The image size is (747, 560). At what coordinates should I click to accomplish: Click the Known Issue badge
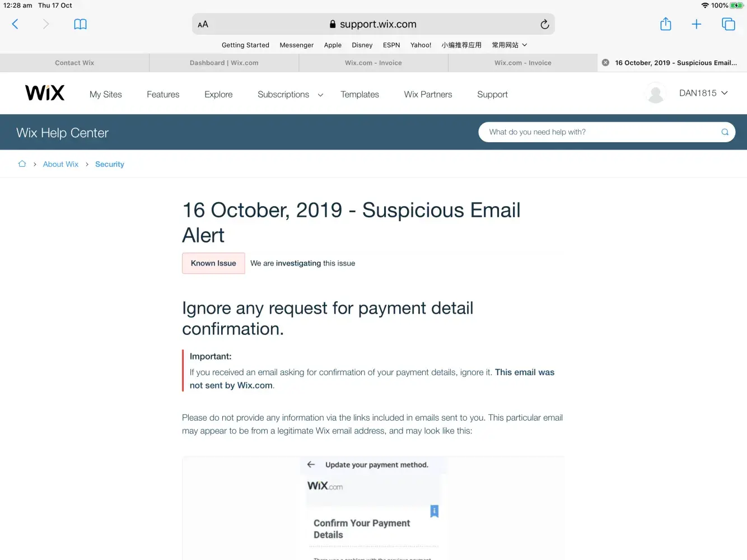click(x=213, y=263)
